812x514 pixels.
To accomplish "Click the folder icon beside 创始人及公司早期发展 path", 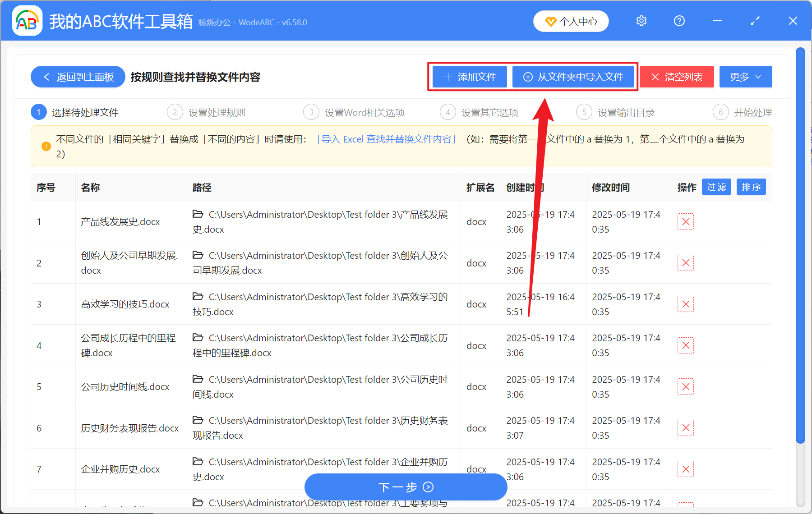I will pyautogui.click(x=198, y=255).
